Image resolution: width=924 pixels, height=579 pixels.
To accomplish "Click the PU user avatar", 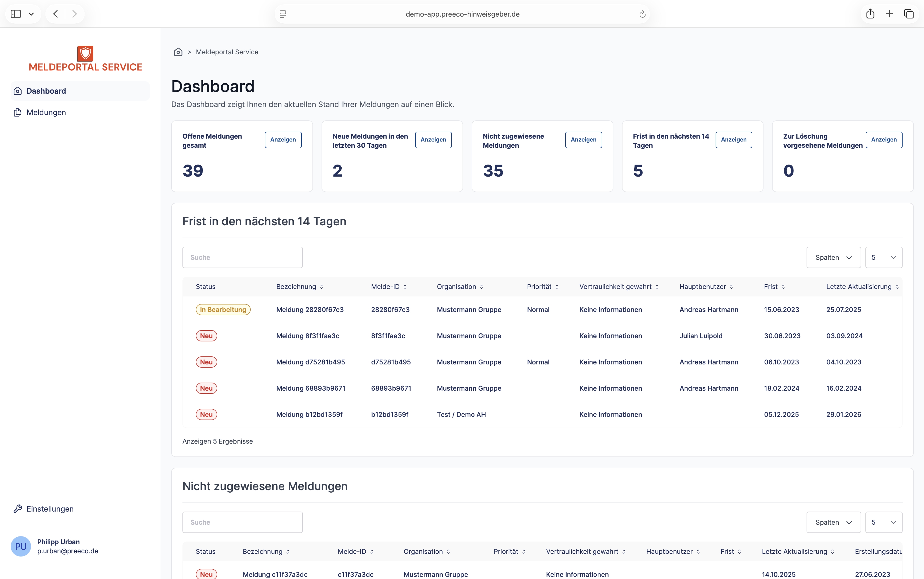I will point(21,546).
